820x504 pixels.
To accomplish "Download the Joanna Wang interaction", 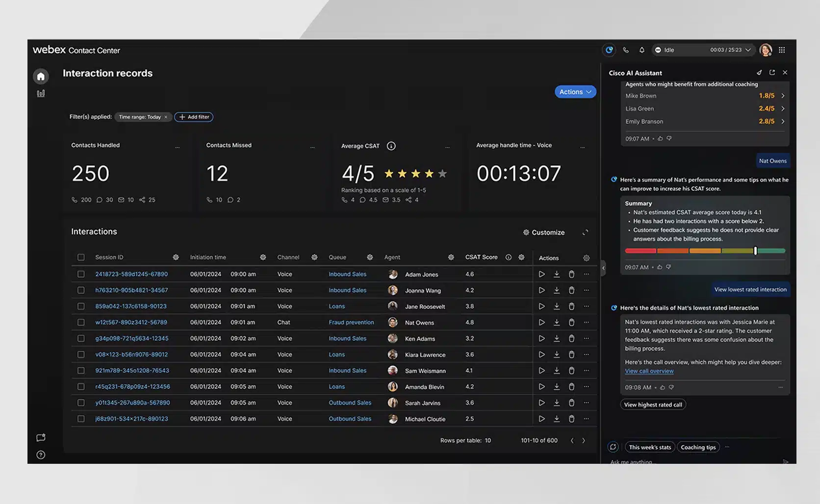I will point(557,290).
